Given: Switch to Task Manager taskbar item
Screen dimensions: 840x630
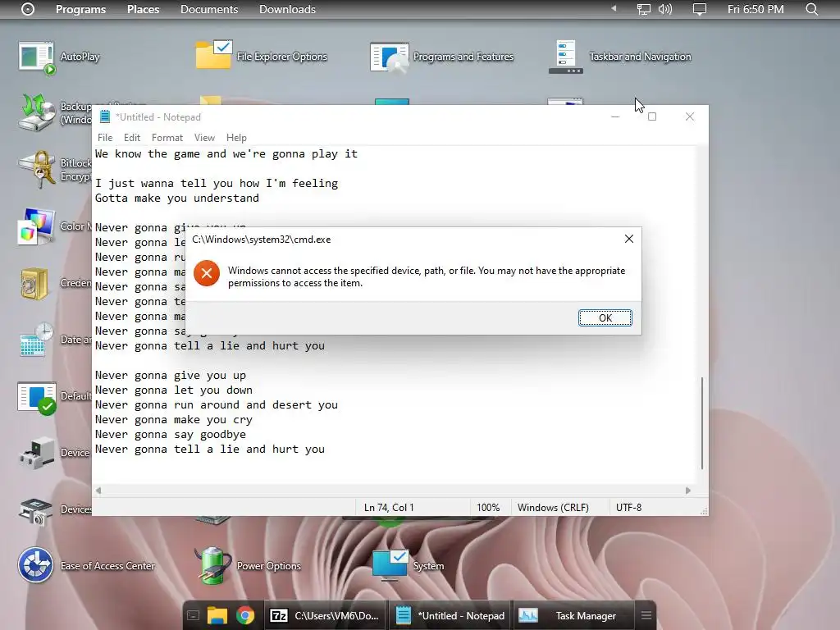Looking at the screenshot, I should [574, 615].
